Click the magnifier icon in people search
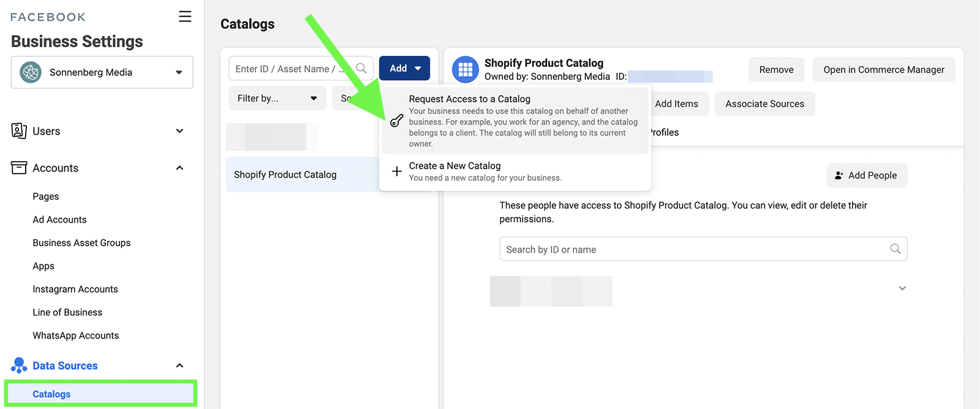 point(895,249)
